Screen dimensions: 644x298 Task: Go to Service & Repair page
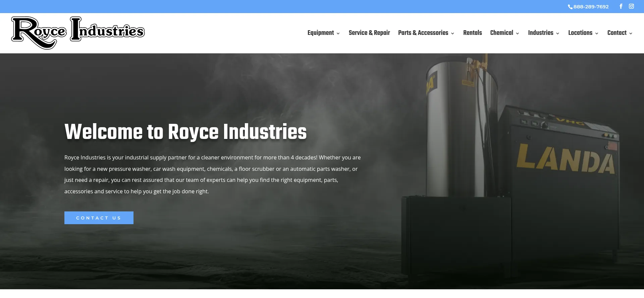pyautogui.click(x=369, y=33)
